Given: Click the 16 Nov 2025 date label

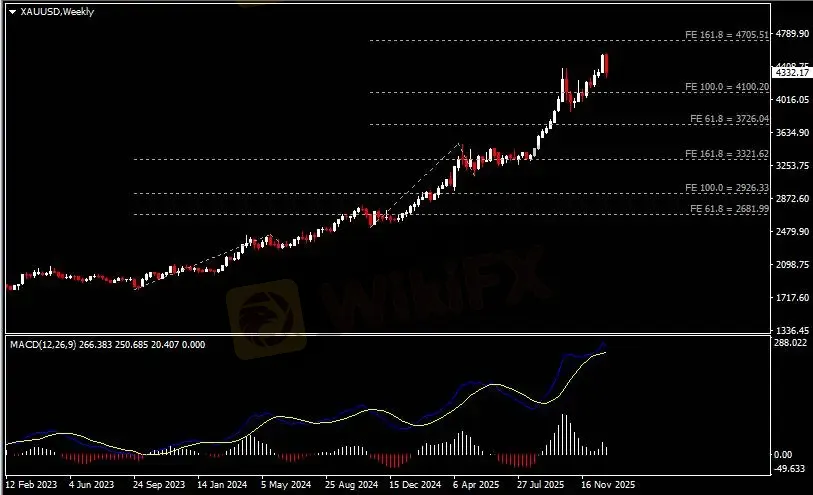Looking at the screenshot, I should pyautogui.click(x=608, y=485).
